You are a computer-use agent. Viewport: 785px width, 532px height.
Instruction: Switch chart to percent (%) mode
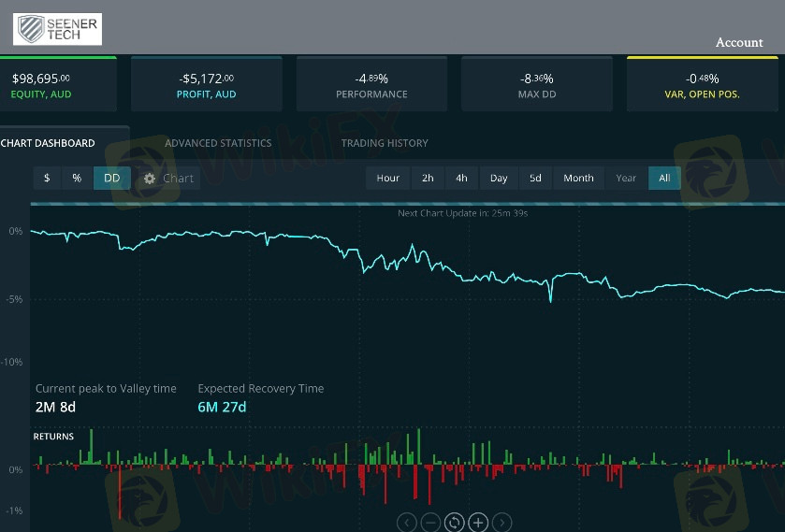point(77,179)
